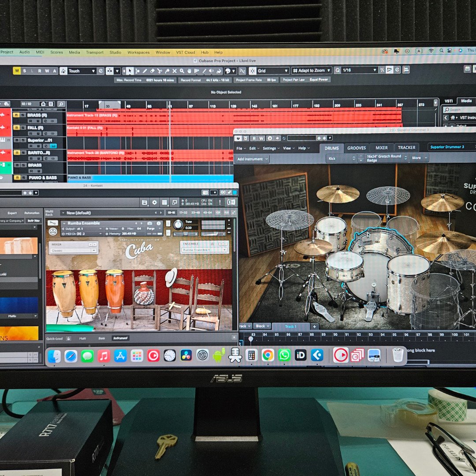Open the Trash in the dock
The width and height of the screenshot is (476, 476).
(x=398, y=355)
